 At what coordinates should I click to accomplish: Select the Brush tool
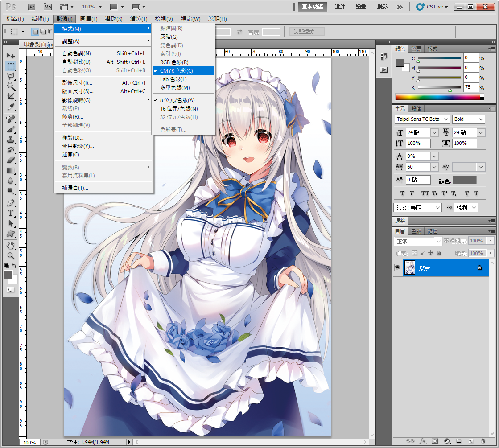tap(11, 130)
